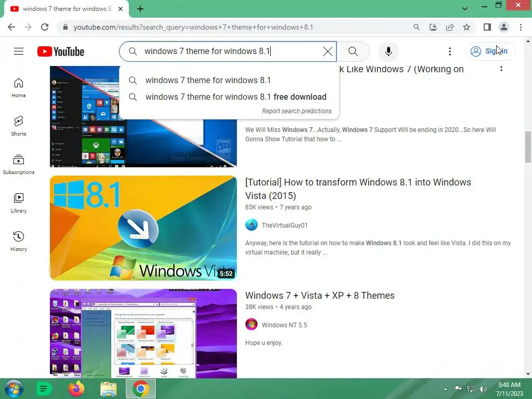Click Windows NT 5.5 channel avatar

(251, 325)
